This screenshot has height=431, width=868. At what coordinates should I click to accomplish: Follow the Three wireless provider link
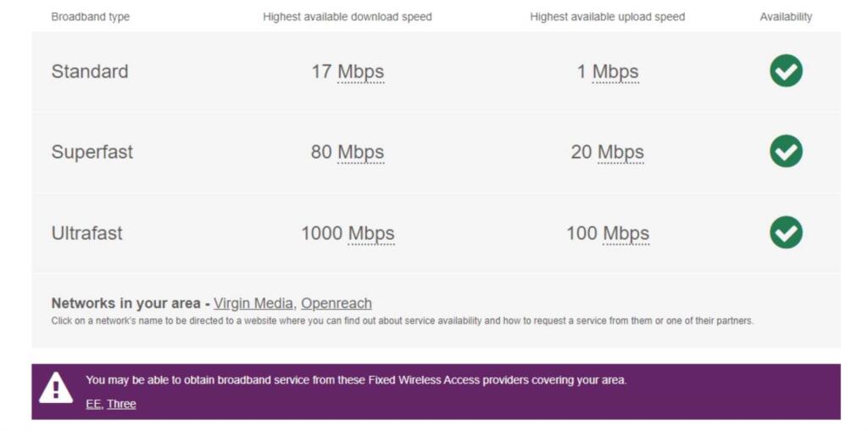(121, 404)
